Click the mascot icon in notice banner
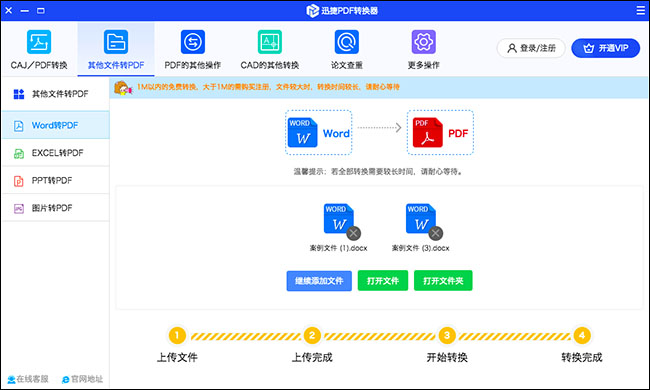 (123, 88)
